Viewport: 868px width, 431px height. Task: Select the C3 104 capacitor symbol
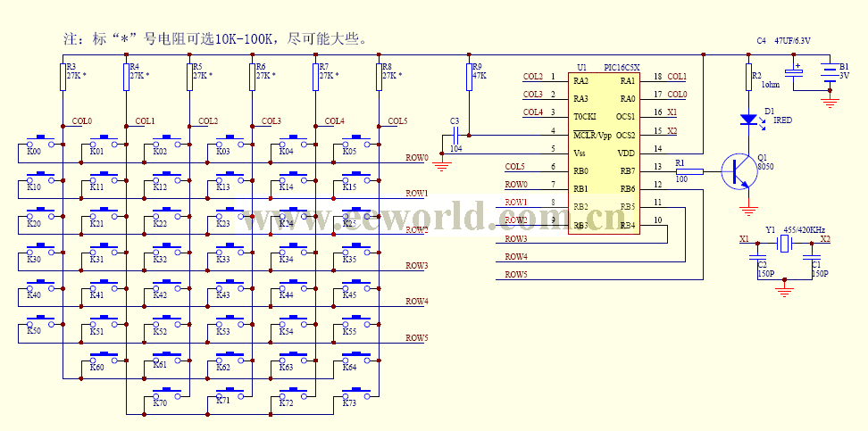[x=456, y=135]
